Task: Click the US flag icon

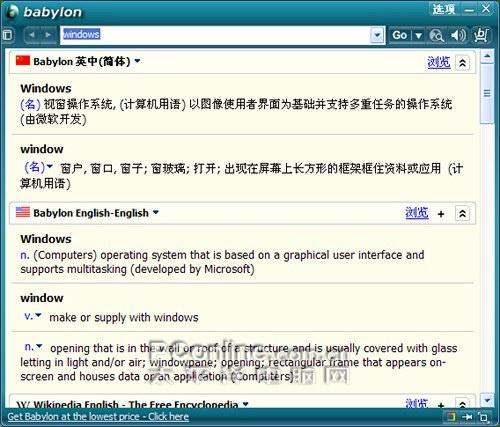Action: point(23,212)
